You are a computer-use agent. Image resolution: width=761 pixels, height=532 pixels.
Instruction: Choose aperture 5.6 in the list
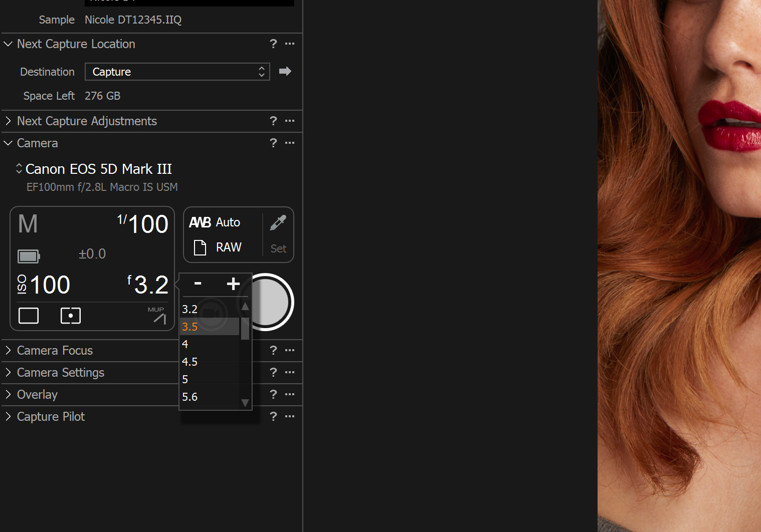pyautogui.click(x=190, y=397)
